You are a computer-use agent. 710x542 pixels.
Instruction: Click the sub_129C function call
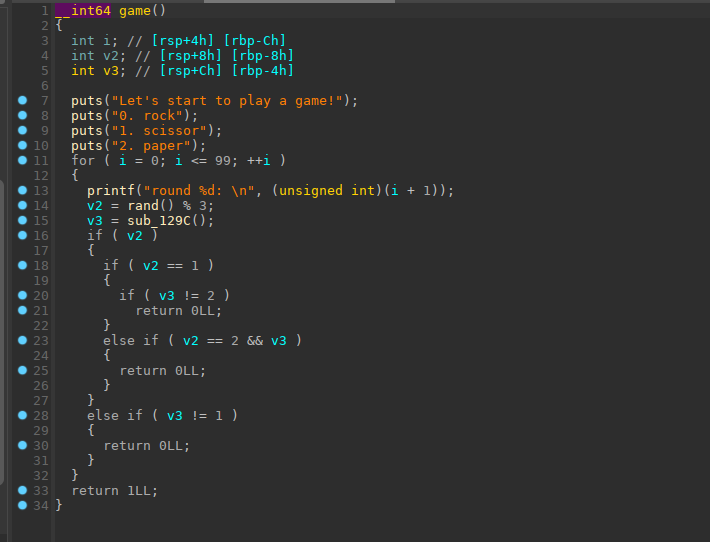point(158,221)
